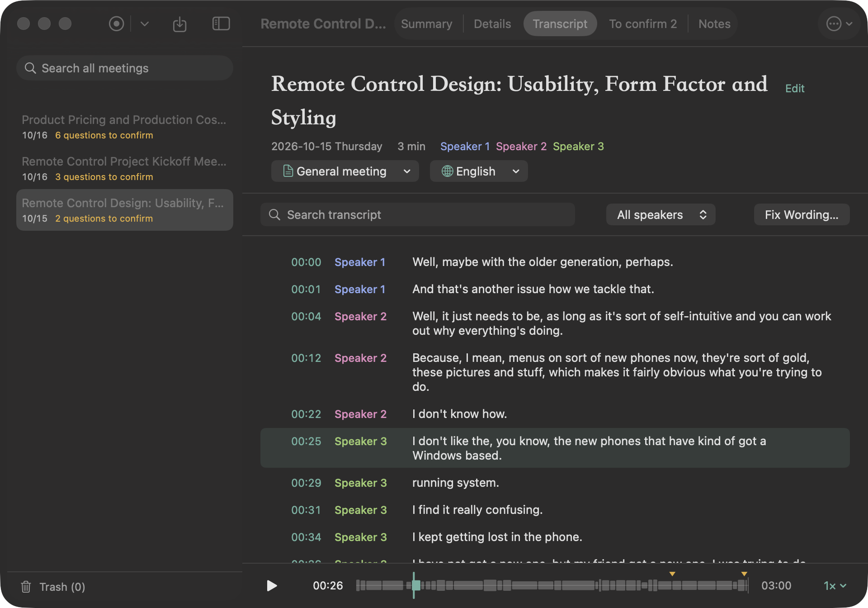Jump to timestamp 00:12
Screen dimensions: 868x608
click(x=306, y=358)
